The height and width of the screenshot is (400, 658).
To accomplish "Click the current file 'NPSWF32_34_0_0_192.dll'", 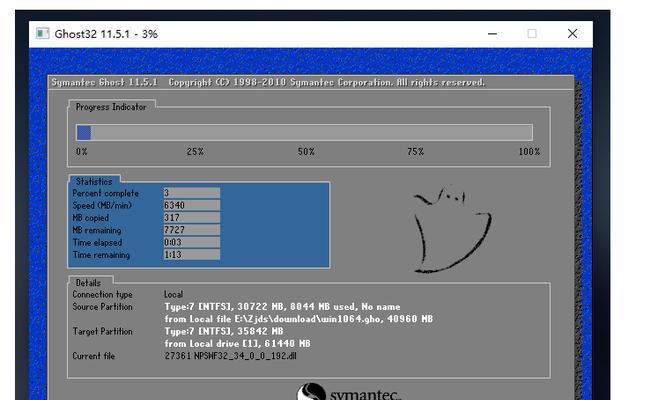I will (x=245, y=356).
